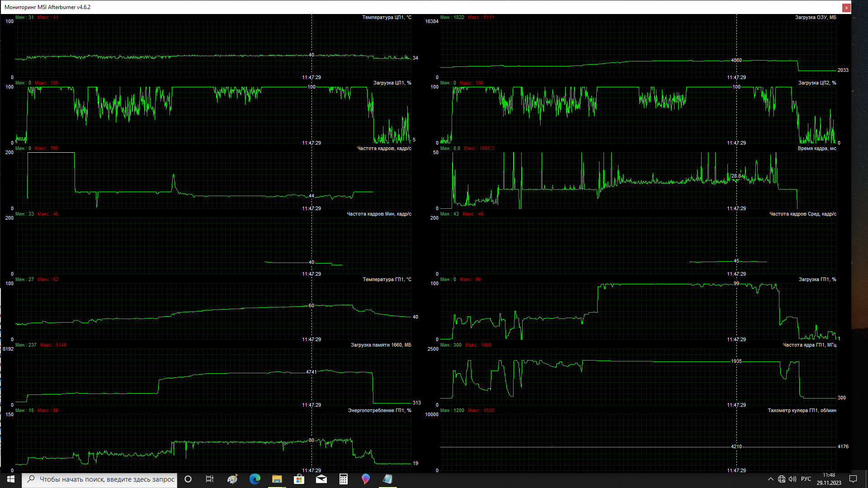The width and height of the screenshot is (868, 488).
Task: Open Microsoft Store from the taskbar
Action: point(299,479)
